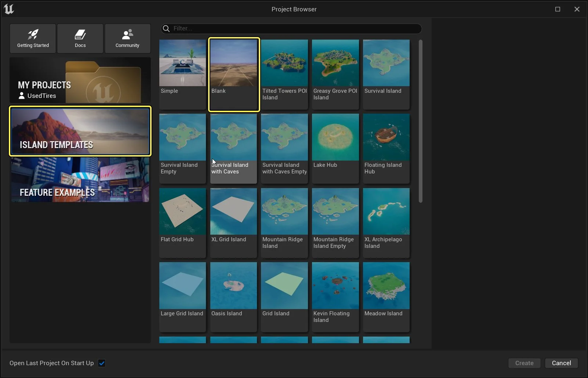Select the Large Grid Island template
This screenshot has height=378, width=588.
(x=182, y=297)
